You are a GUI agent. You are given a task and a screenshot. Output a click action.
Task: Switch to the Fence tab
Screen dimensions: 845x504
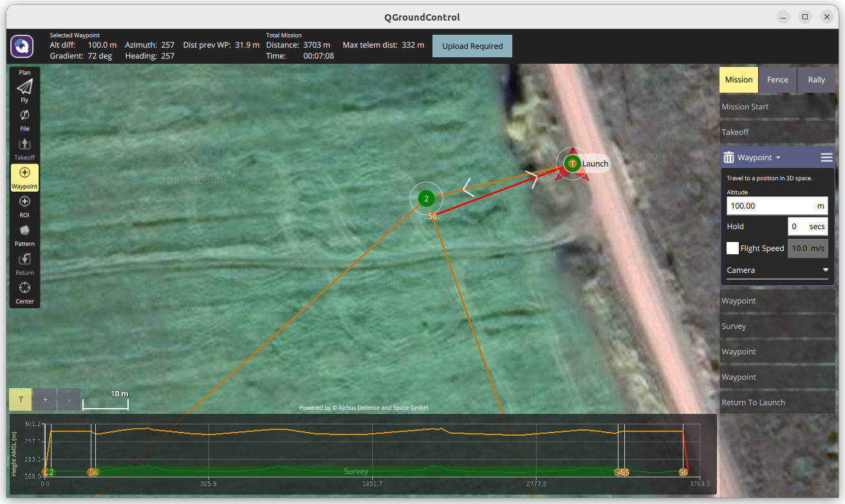(777, 80)
